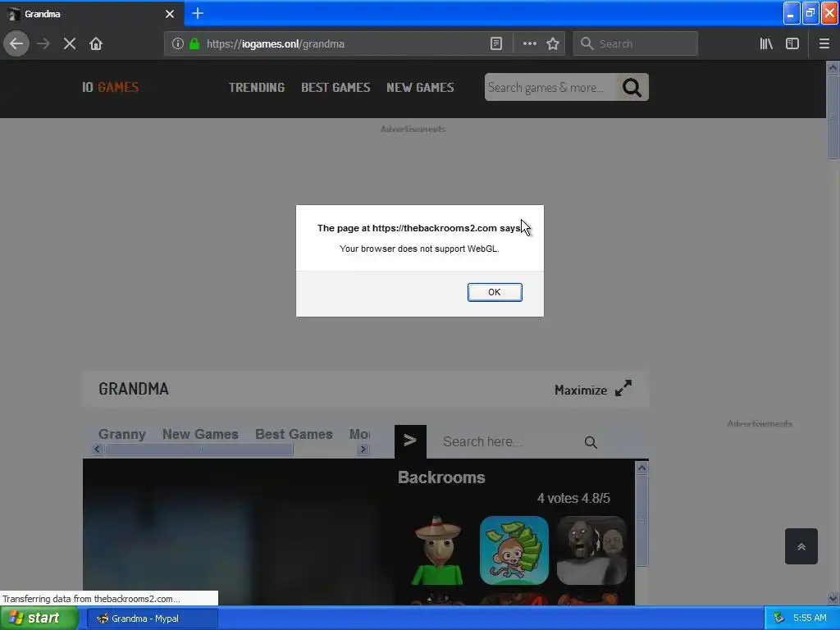This screenshot has height=630, width=840.
Task: Click the game frame's vertical scroll up arrow
Action: (641, 468)
